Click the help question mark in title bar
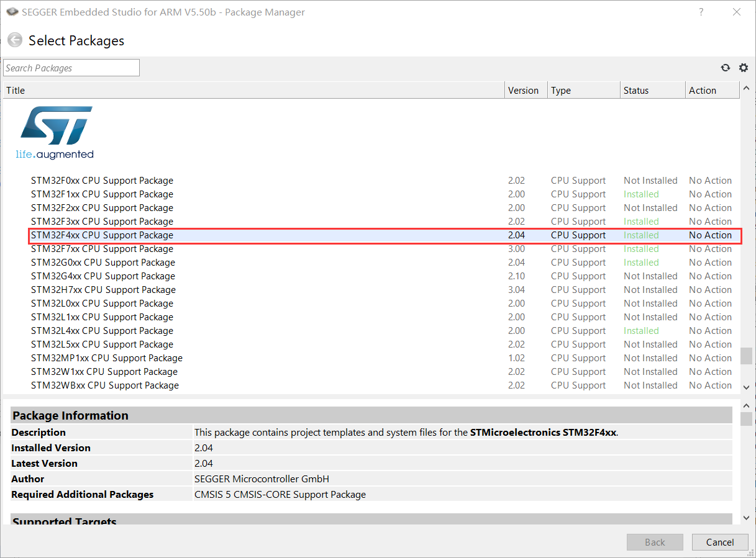Image resolution: width=756 pixels, height=558 pixels. [x=701, y=12]
